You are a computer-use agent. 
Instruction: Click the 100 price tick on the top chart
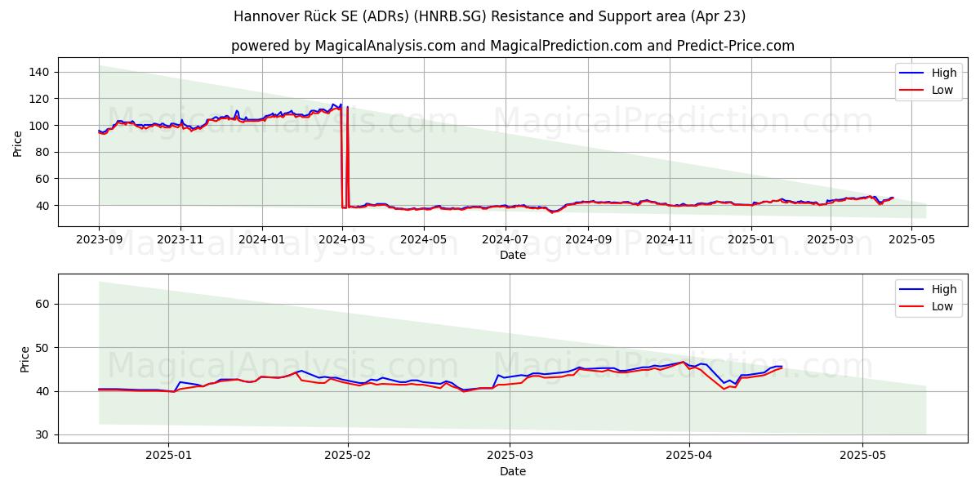(39, 125)
